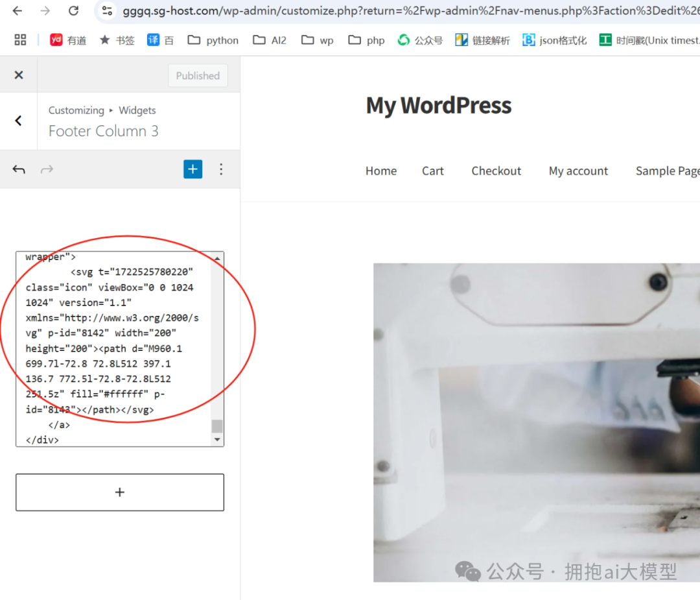Open the 有道 bookmark icon
This screenshot has height=600, width=700.
[58, 40]
